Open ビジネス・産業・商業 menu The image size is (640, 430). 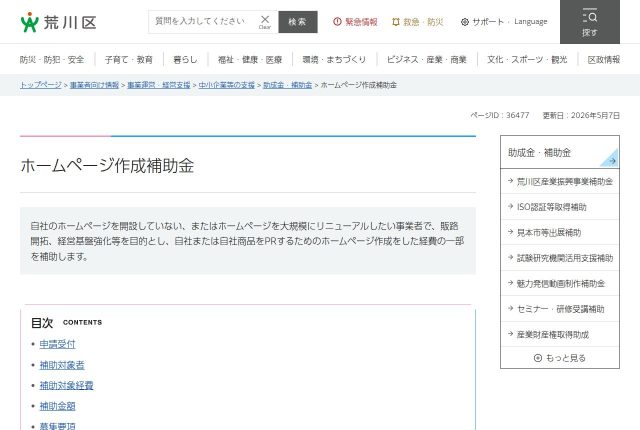(427, 60)
